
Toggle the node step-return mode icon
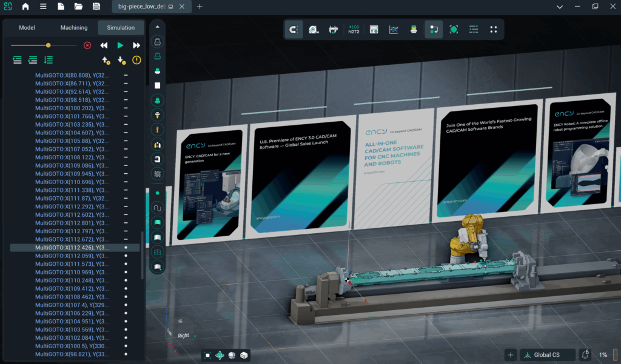coord(434,30)
